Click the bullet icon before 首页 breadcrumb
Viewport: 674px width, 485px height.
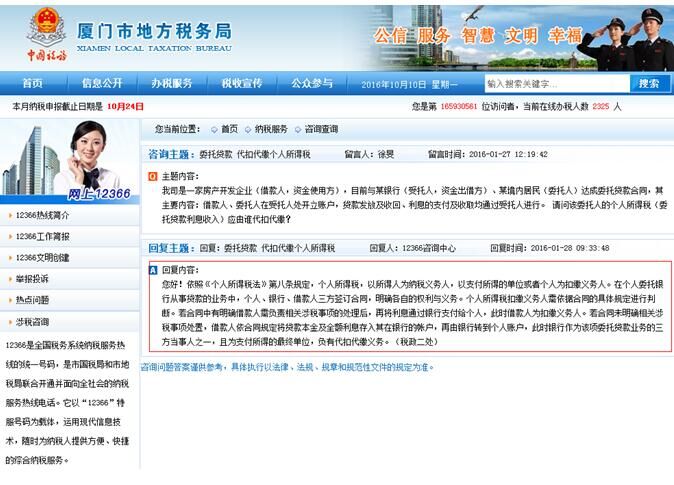click(214, 129)
